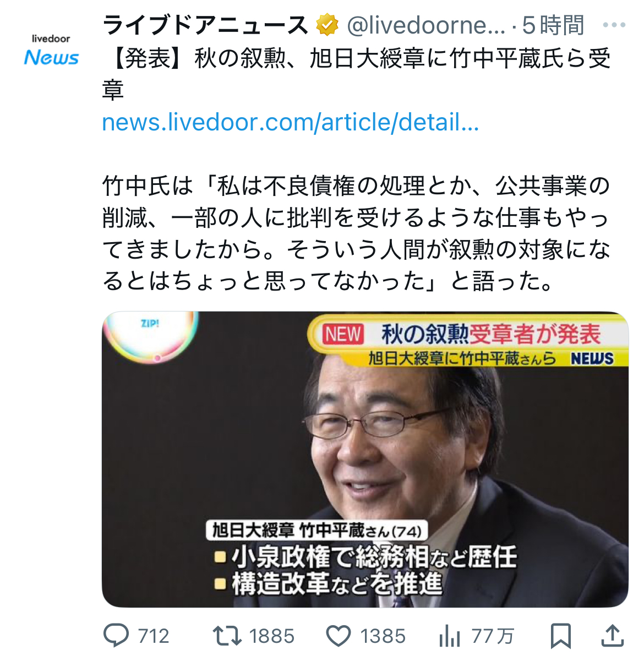Image resolution: width=644 pixels, height=656 pixels.
Task: Click the 712 replies count
Action: 154,636
